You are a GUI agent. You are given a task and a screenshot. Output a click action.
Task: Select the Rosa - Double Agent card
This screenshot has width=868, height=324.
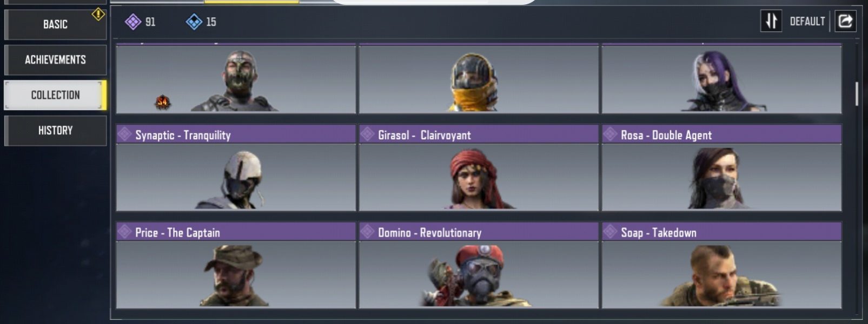tap(721, 168)
